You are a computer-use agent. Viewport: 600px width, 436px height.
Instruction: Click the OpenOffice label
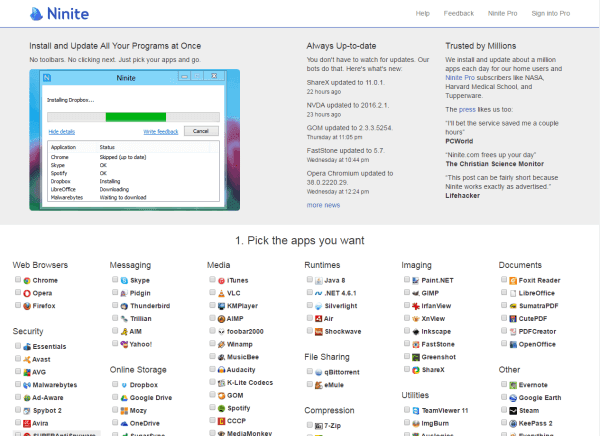click(537, 345)
